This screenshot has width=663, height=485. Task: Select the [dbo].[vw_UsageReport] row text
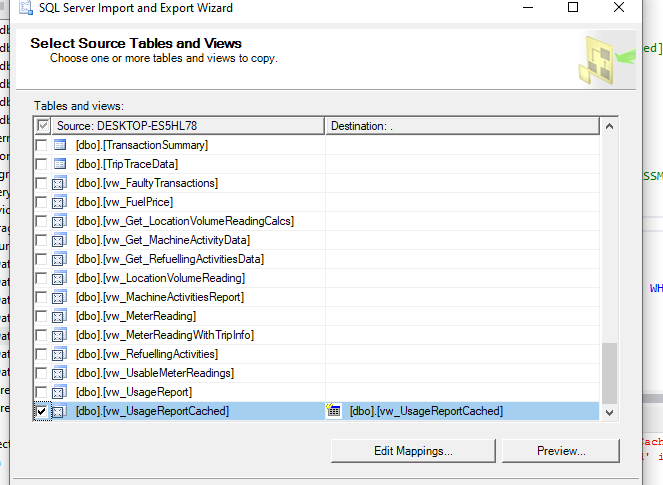[134, 392]
